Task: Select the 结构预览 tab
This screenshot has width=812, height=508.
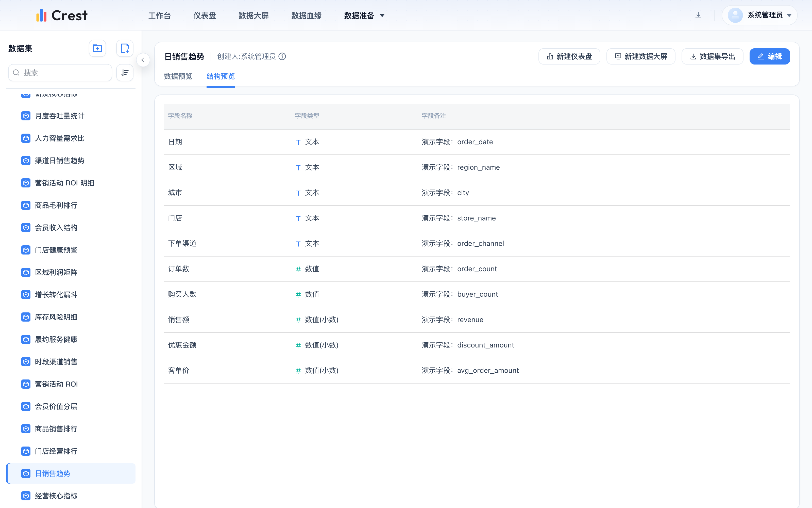Action: tap(221, 76)
